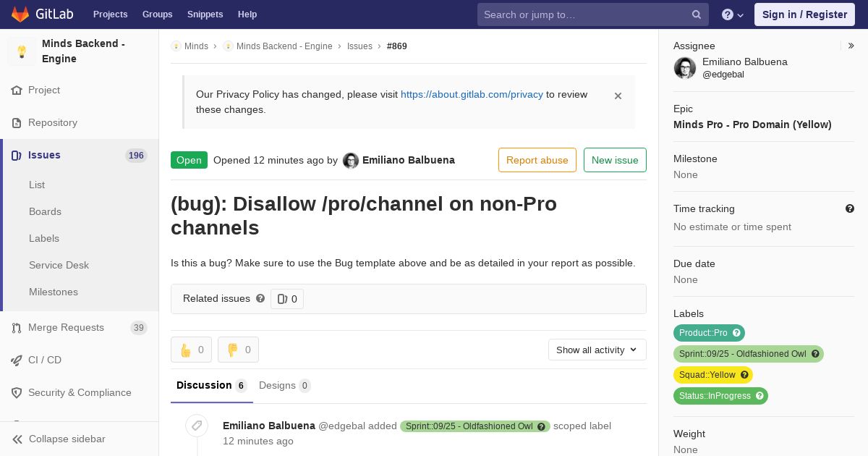Give a thumbs down reaction
Image resolution: width=868 pixels, height=456 pixels.
238,350
